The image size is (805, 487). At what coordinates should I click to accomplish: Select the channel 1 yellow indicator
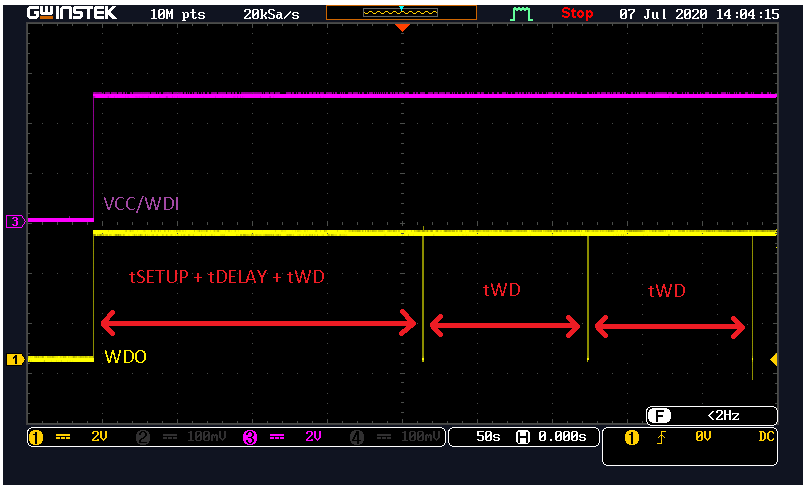pos(35,437)
